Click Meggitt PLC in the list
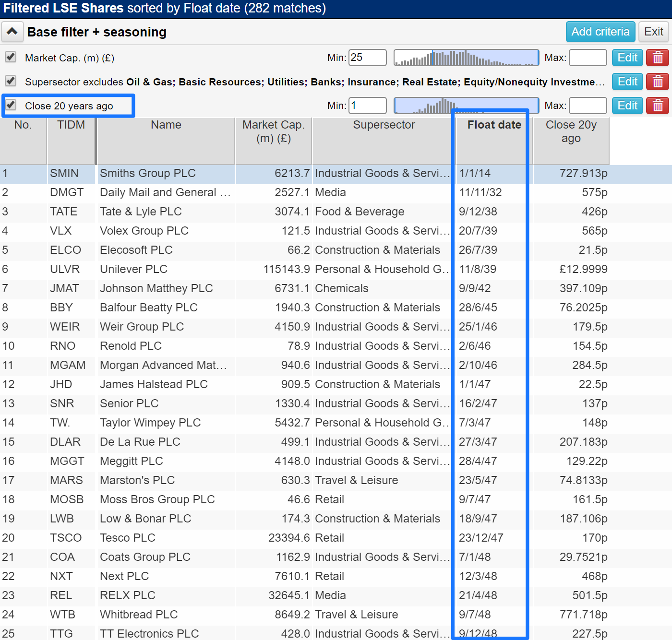This screenshot has height=640, width=672. [x=132, y=461]
